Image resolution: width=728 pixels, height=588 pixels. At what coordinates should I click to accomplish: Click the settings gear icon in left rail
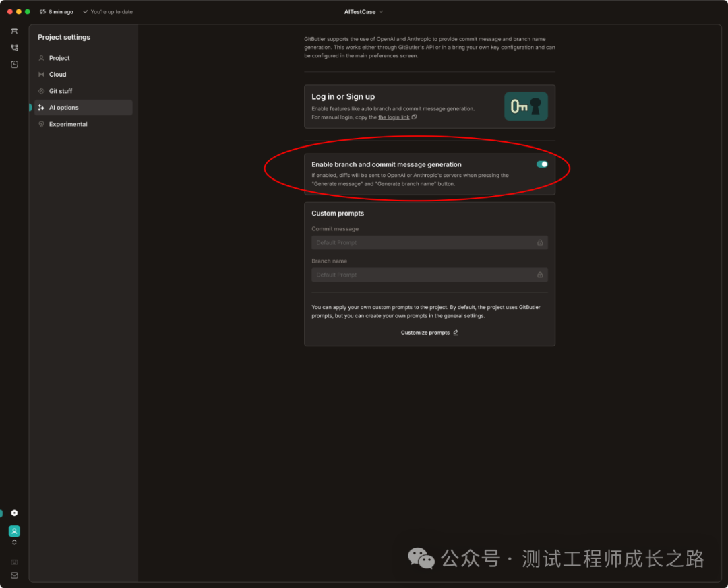point(14,513)
